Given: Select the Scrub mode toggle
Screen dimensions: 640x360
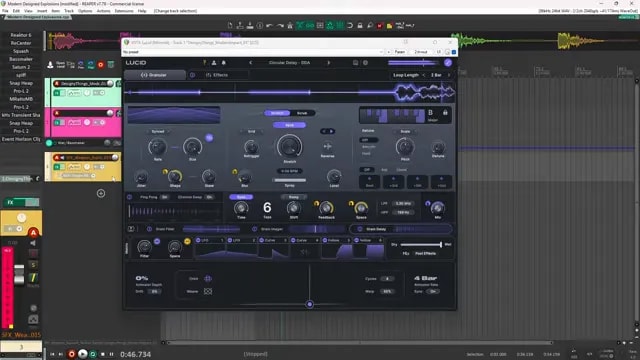Looking at the screenshot, I should tap(302, 113).
